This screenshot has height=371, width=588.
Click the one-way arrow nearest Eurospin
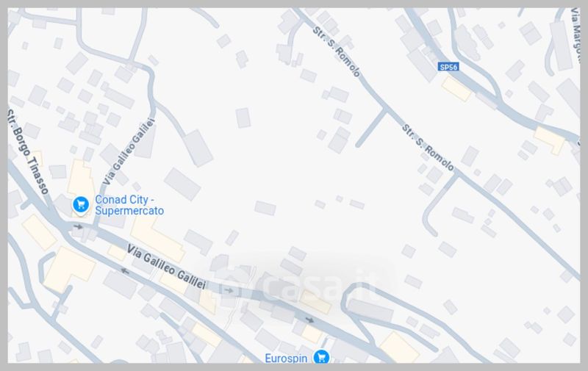tap(309, 320)
